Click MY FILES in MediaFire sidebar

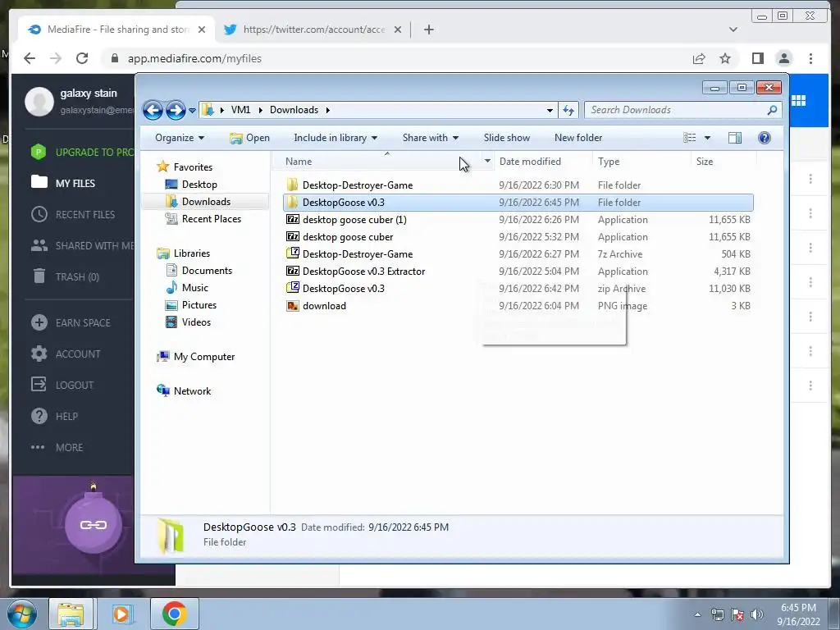pos(75,183)
